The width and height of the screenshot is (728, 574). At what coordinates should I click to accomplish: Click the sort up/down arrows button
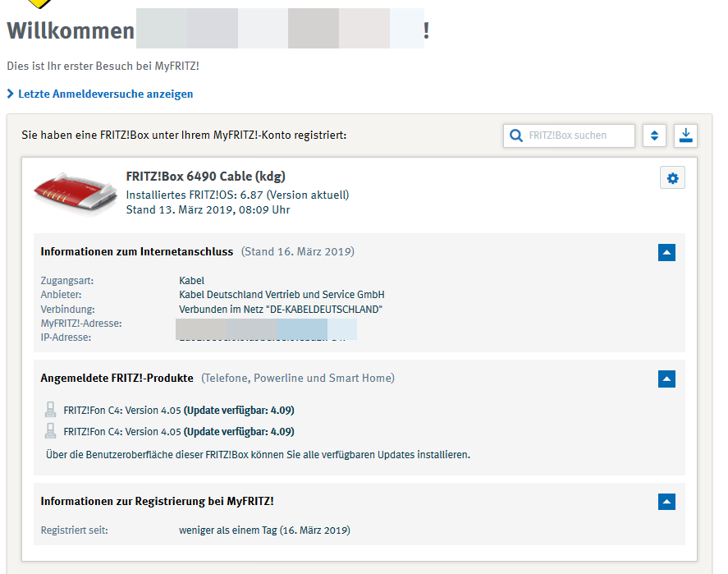pos(653,135)
